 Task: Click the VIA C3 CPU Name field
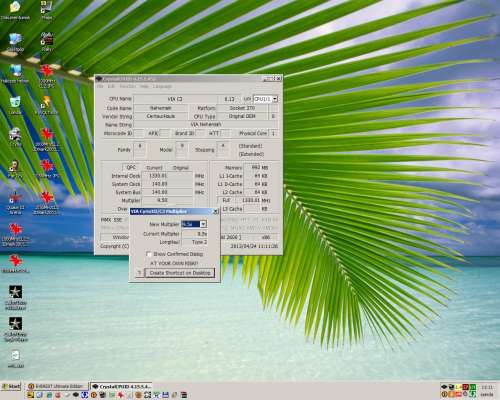click(x=175, y=99)
